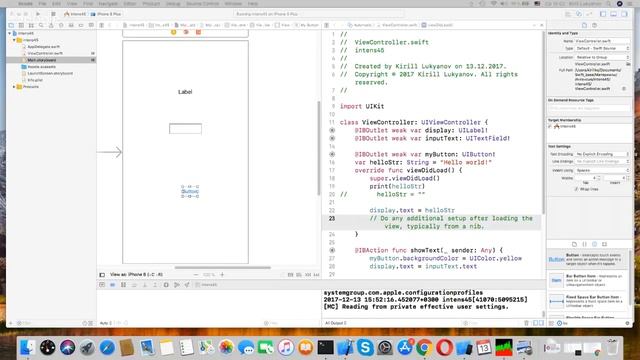Show the version editor layout
Image resolution: width=640 pixels, height=360 pixels.
(x=589, y=14)
